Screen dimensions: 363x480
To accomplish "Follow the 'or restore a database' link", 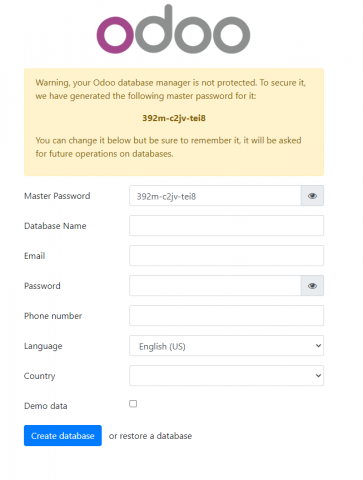I will click(150, 436).
